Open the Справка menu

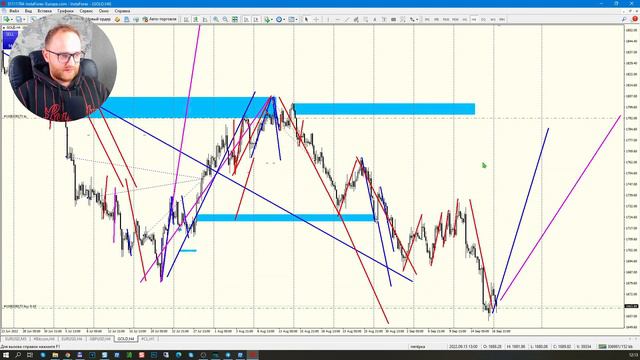(x=122, y=11)
